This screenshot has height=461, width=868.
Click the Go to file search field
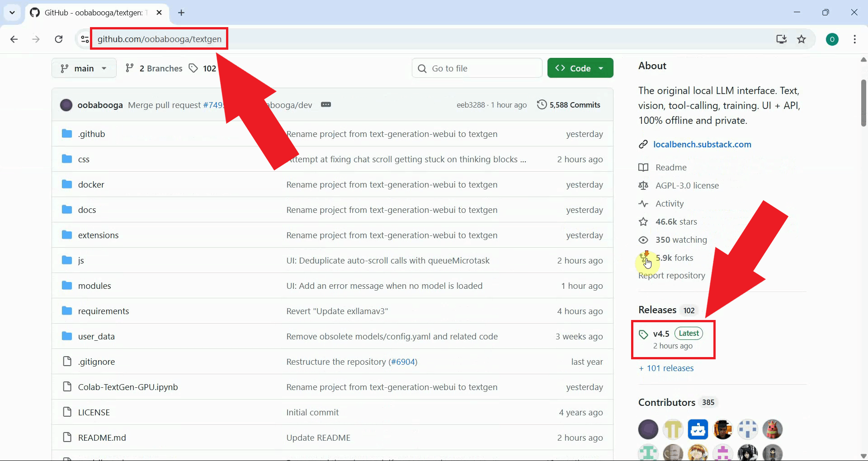tap(477, 68)
